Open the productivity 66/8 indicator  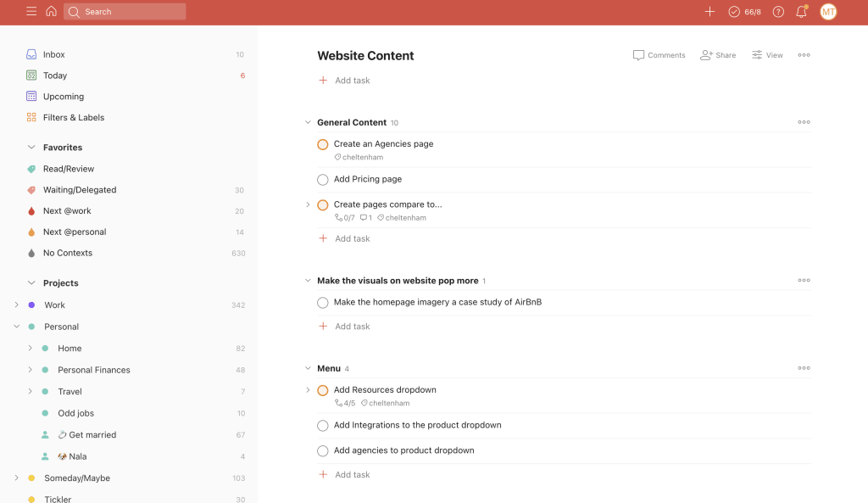[x=744, y=12]
